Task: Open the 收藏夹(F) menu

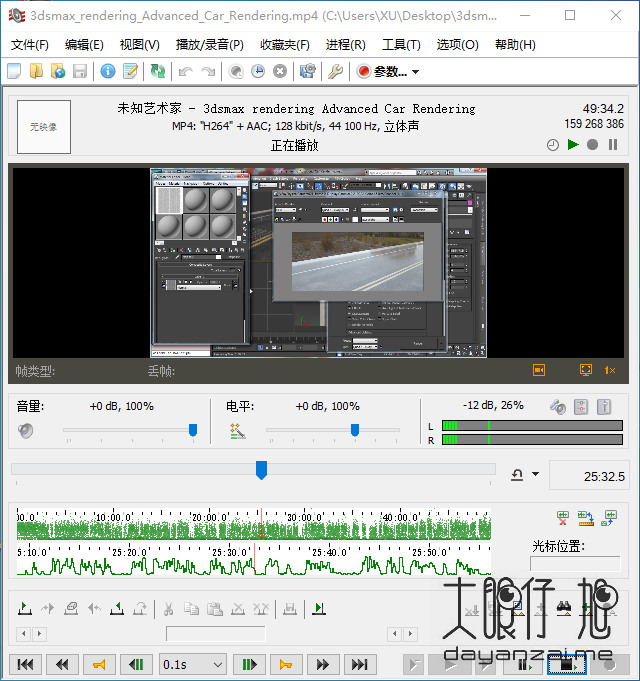Action: pyautogui.click(x=285, y=45)
